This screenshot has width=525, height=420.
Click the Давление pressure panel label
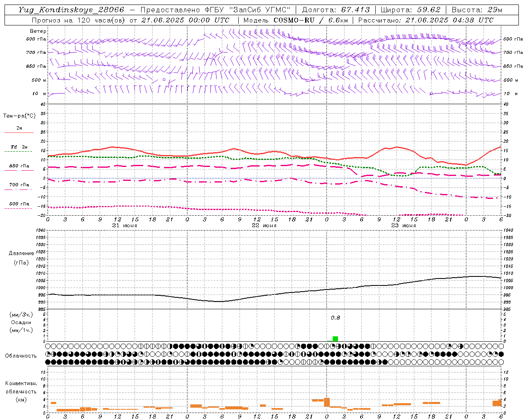point(21,253)
